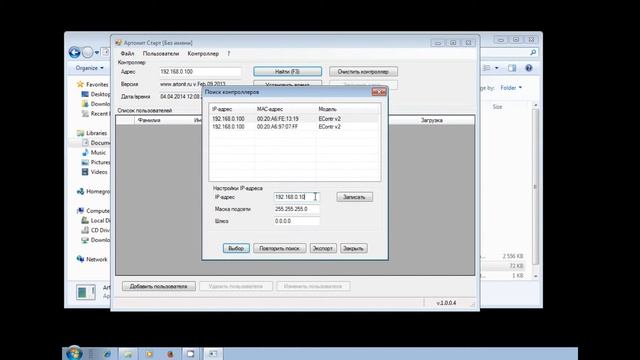This screenshot has width=640, height=360.
Task: Select Videos library in Explorer sidebar
Action: point(99,172)
